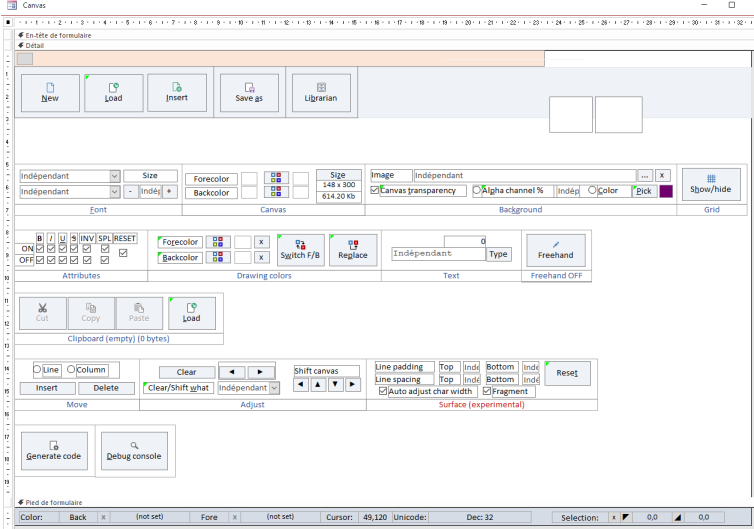Click the Clear/Shift what button

pos(178,388)
